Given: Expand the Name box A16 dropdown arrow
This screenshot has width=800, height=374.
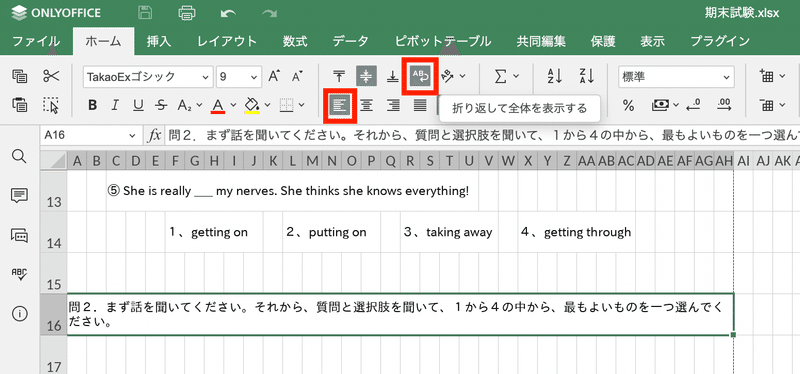Looking at the screenshot, I should [x=133, y=136].
